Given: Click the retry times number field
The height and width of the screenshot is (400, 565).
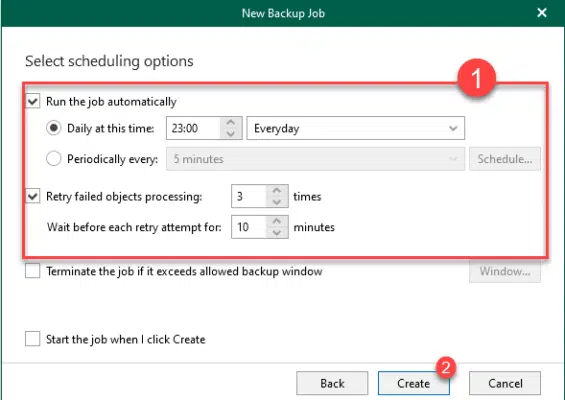Looking at the screenshot, I should [x=249, y=196].
